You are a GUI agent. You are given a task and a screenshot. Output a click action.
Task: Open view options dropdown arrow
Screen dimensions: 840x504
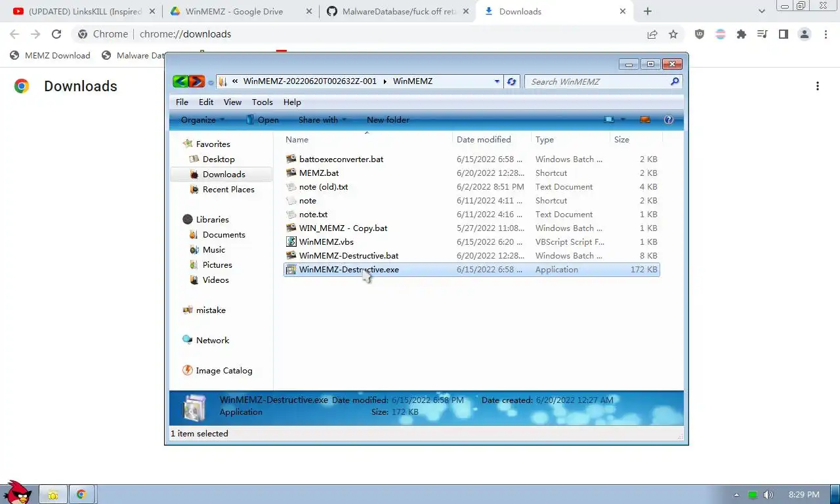pyautogui.click(x=623, y=119)
